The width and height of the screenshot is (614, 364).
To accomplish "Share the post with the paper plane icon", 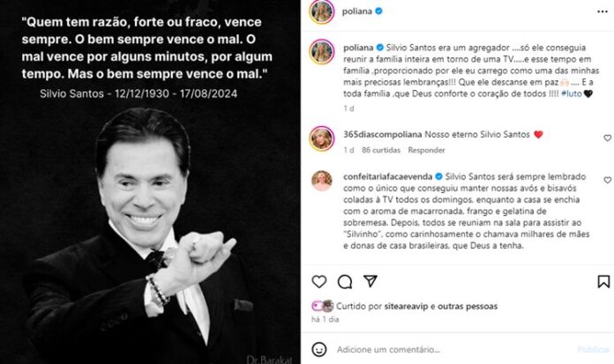I will pos(371,282).
